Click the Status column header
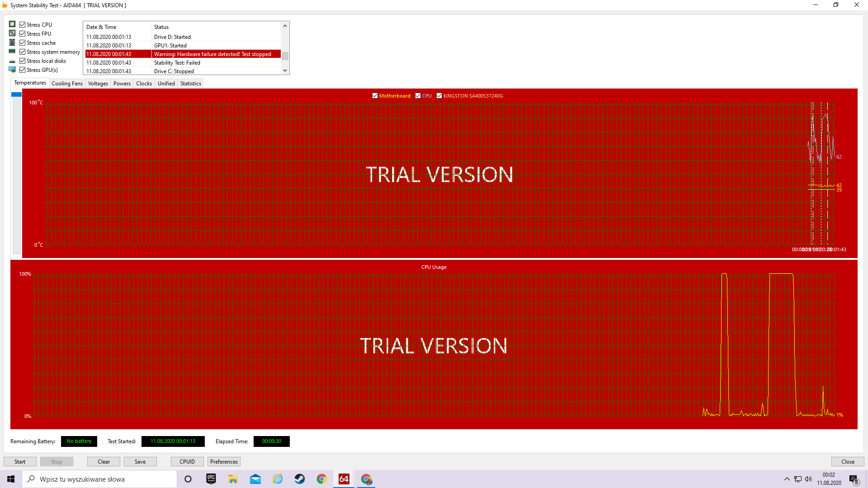The image size is (868, 488). click(x=216, y=27)
